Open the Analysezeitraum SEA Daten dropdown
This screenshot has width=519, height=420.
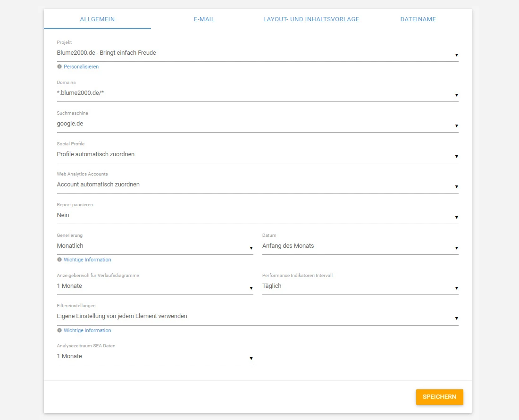(155, 357)
